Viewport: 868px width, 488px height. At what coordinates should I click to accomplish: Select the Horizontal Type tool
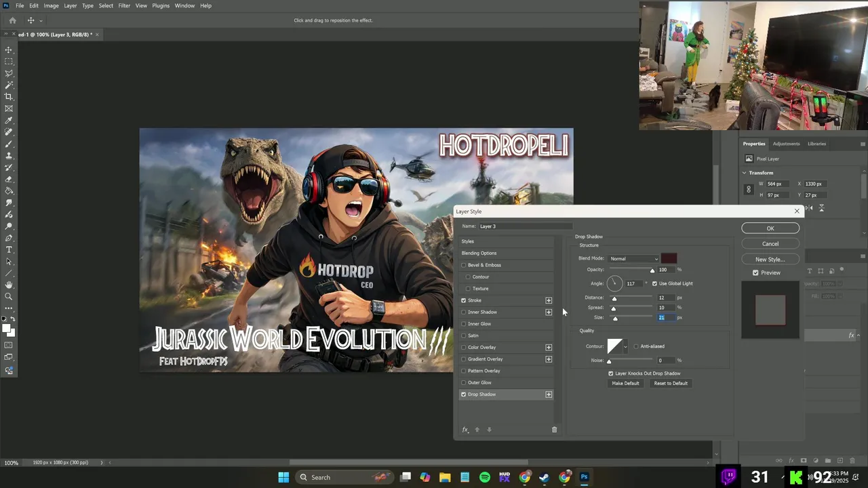pos(9,250)
